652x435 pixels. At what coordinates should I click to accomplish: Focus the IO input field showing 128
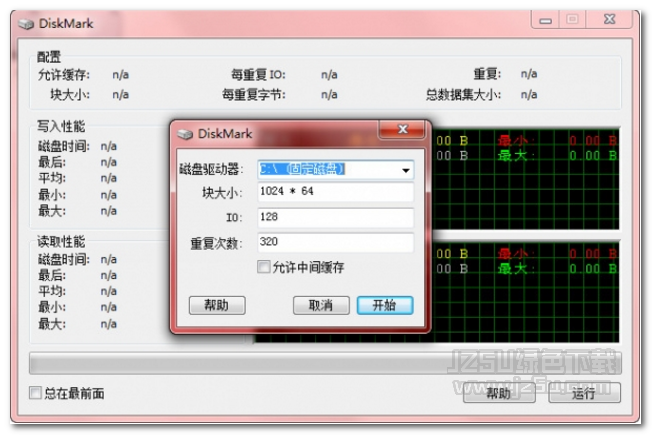(336, 217)
